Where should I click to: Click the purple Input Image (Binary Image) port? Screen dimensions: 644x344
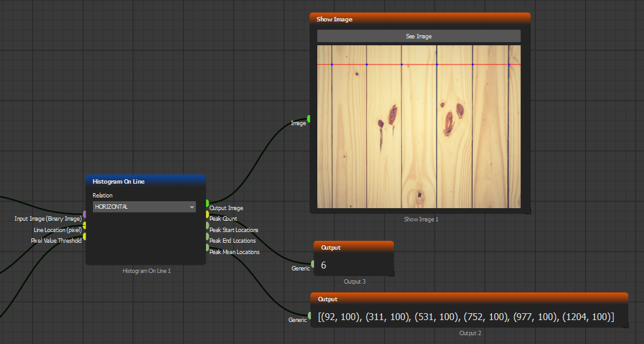click(x=85, y=215)
